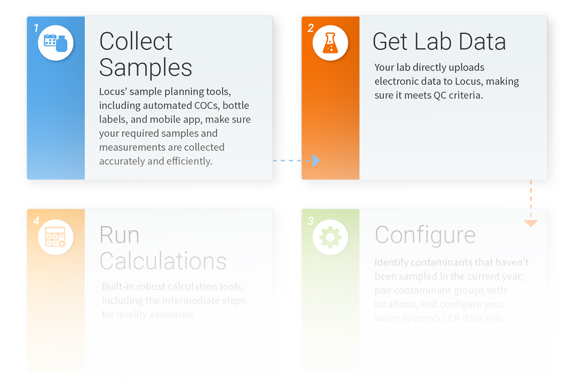Select the gear icon in Configure card

(330, 237)
